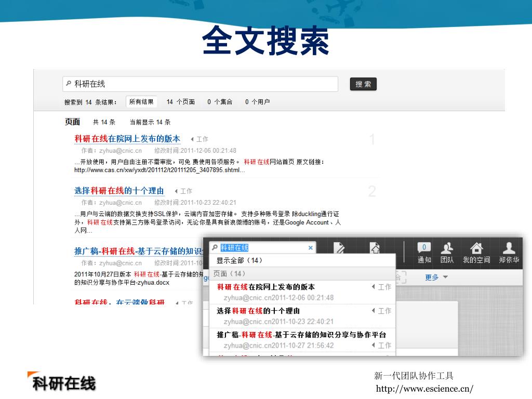
Task: Click 工作 tag on 选择科研在线 suggestion row
Action: tap(382, 311)
